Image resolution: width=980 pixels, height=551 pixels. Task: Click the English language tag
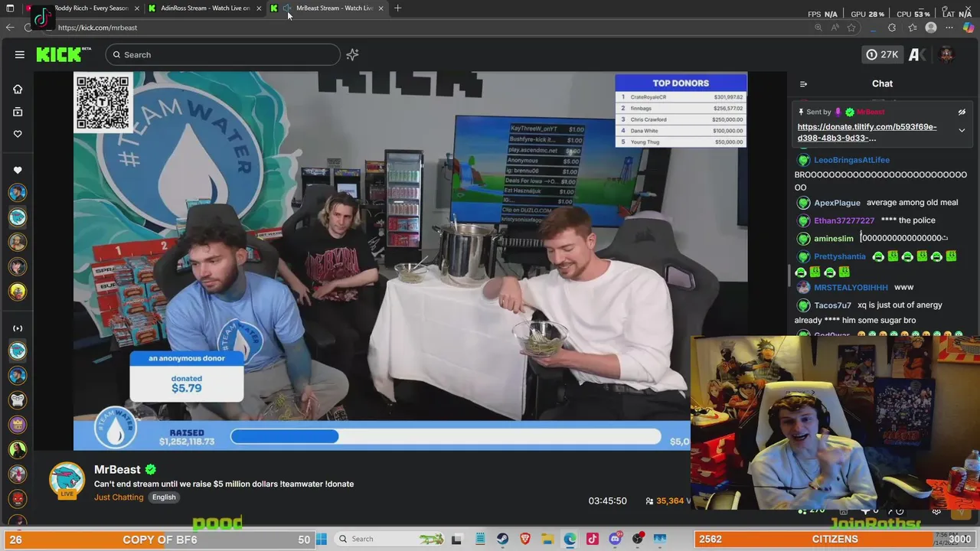(x=164, y=497)
